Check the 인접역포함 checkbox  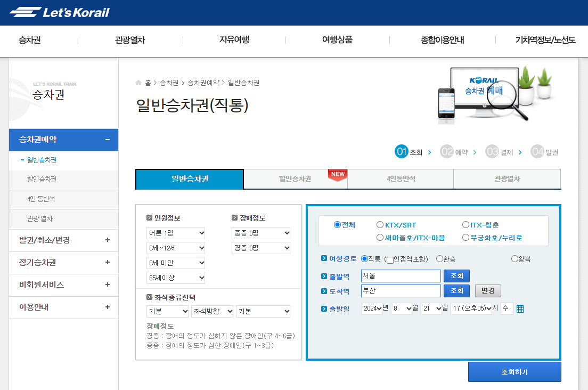pos(390,260)
